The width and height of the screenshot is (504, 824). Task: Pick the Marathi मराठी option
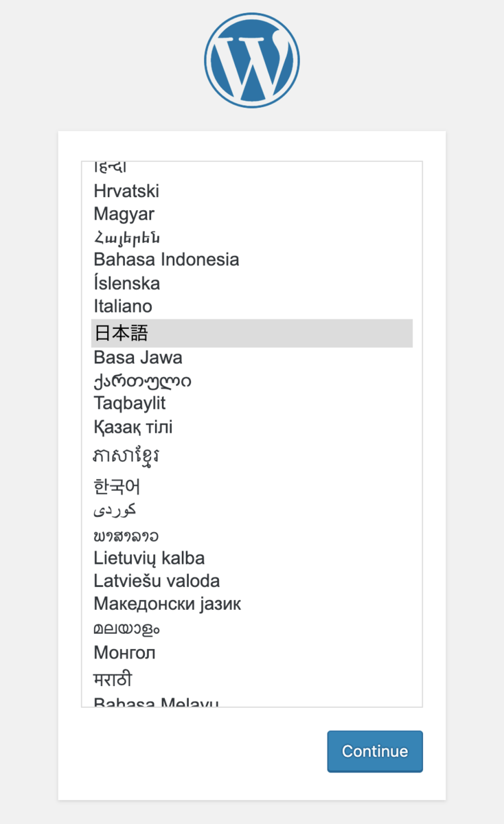(x=252, y=679)
